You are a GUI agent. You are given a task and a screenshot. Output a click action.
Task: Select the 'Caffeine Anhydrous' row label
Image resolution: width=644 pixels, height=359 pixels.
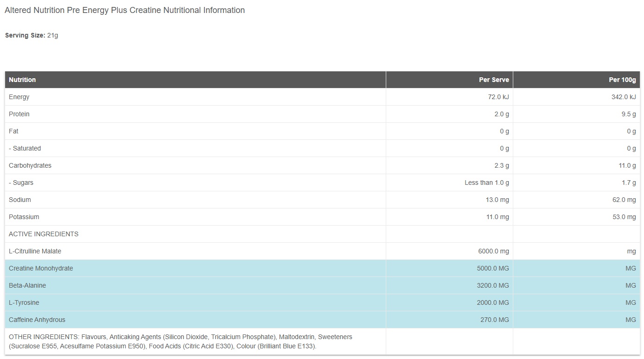(37, 320)
